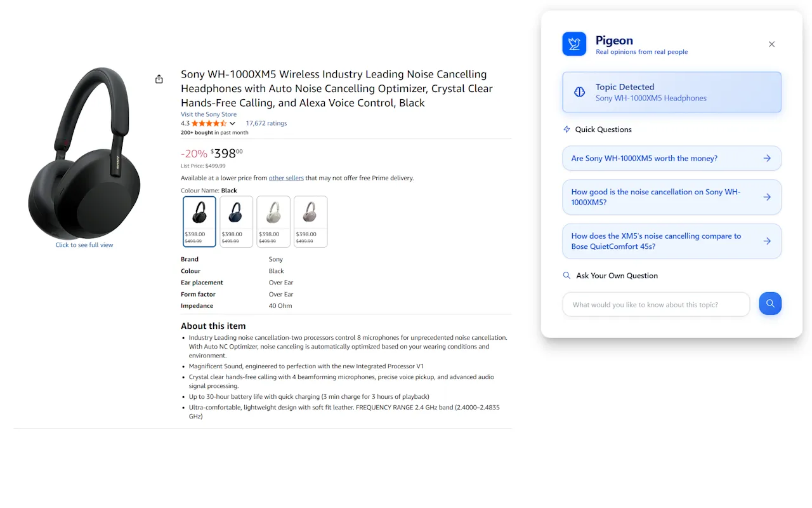812x508 pixels.
Task: Click the blue search button in Pigeon
Action: pos(770,304)
